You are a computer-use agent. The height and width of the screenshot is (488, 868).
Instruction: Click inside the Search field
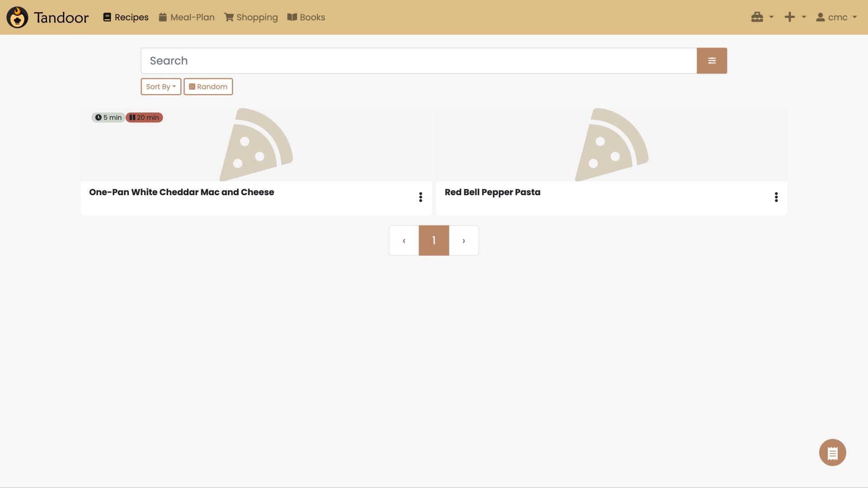click(x=407, y=60)
